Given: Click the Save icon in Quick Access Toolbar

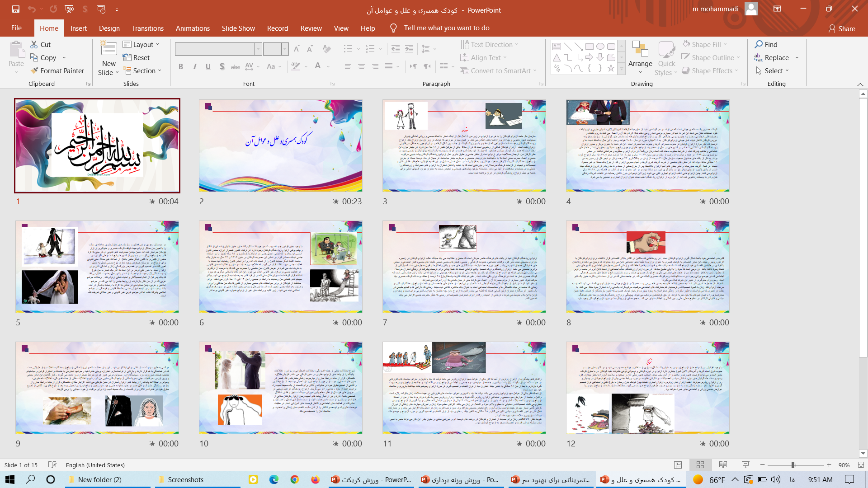Looking at the screenshot, I should [15, 9].
